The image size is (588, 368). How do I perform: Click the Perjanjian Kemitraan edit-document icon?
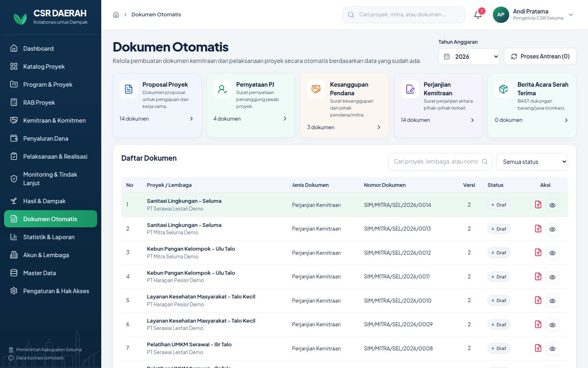coord(410,89)
